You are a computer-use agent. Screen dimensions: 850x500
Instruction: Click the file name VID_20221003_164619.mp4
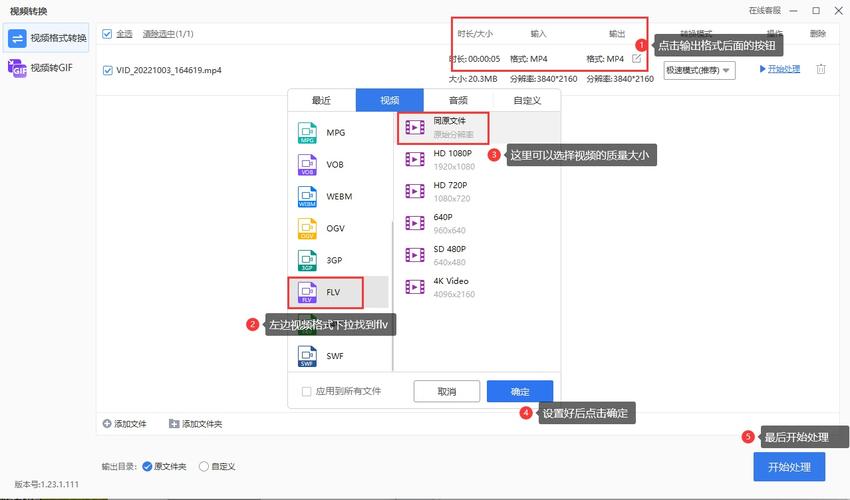[x=169, y=70]
